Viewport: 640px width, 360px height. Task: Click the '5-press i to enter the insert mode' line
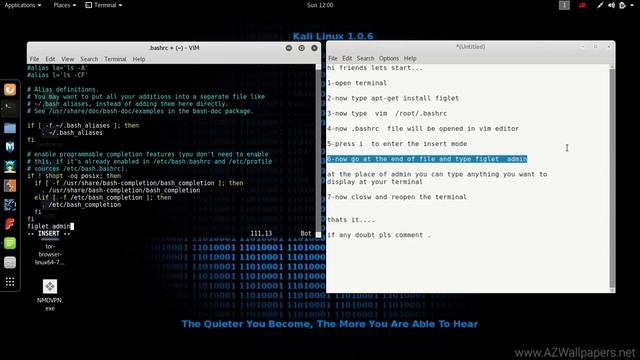(x=397, y=144)
